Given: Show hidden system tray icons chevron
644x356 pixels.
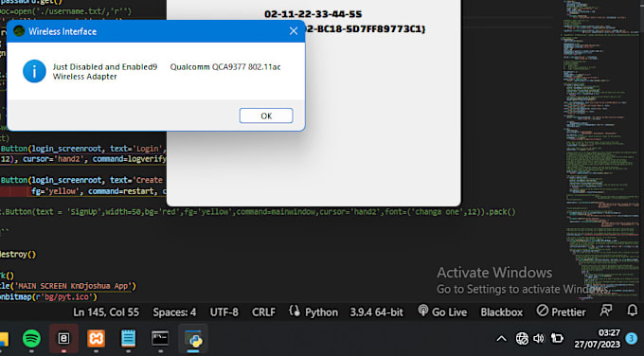Looking at the screenshot, I should tap(502, 339).
